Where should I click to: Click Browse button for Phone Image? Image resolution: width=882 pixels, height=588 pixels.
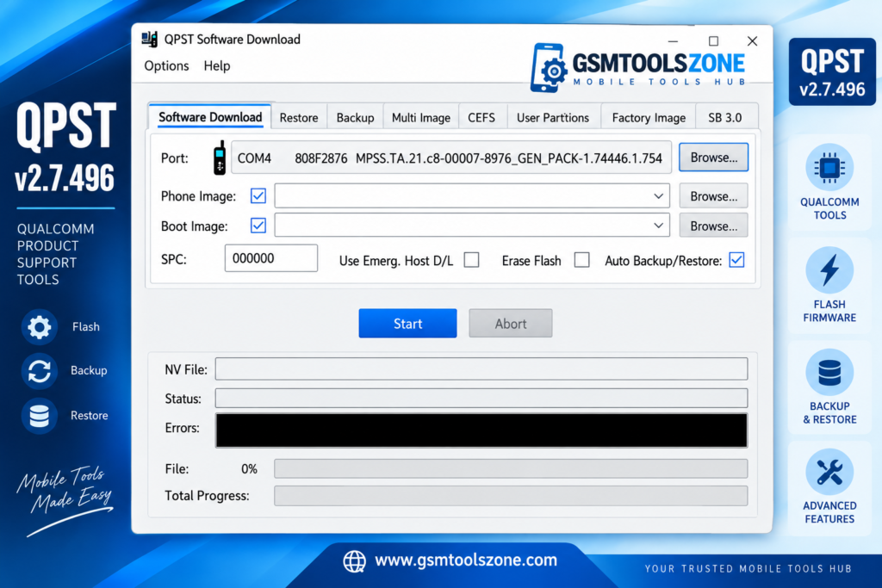point(713,196)
